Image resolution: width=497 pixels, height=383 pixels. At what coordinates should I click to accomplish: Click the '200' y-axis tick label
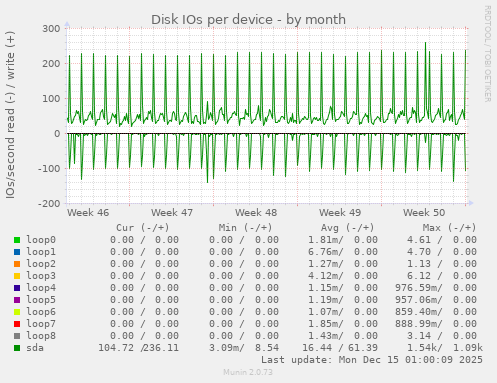point(51,64)
